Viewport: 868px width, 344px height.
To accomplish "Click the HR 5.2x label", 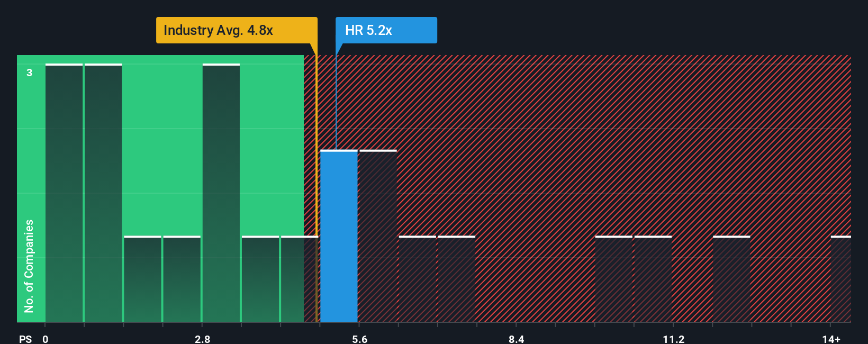I will (x=386, y=30).
